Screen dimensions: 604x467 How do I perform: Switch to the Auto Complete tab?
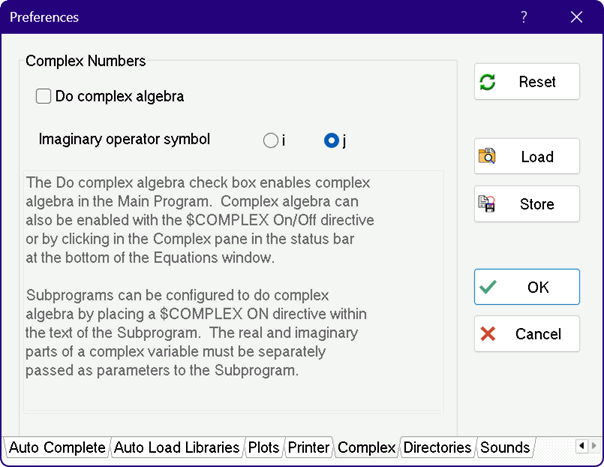56,447
